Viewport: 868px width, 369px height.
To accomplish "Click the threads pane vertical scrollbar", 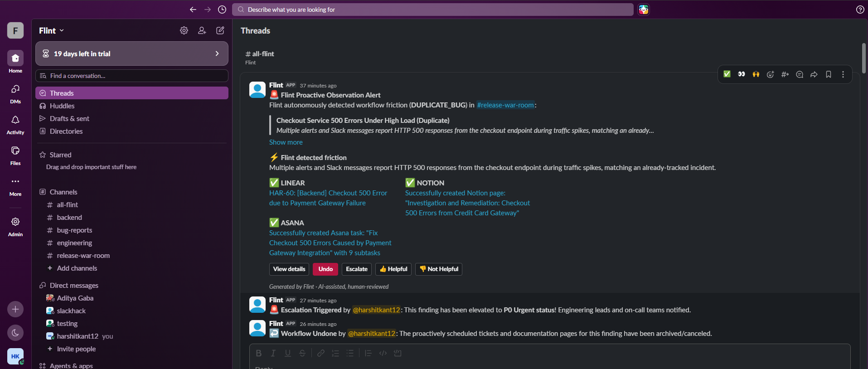I will [864, 58].
